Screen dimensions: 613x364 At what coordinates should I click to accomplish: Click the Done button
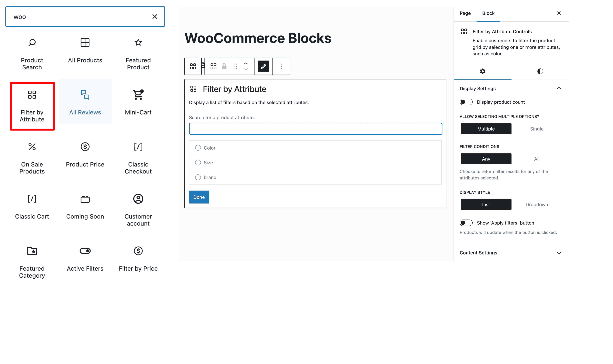tap(199, 197)
